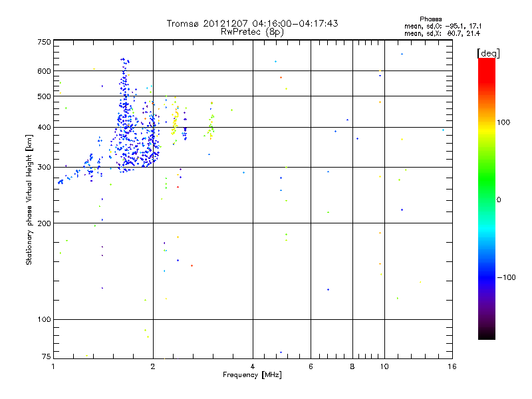Click the x-axis label '4'
The image size is (532, 399).
[x=253, y=366]
